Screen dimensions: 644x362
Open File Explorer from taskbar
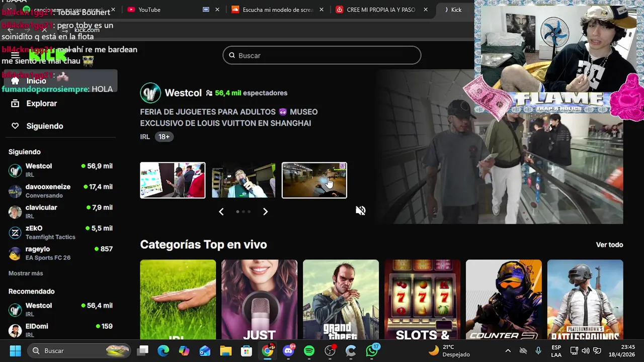coord(225,350)
